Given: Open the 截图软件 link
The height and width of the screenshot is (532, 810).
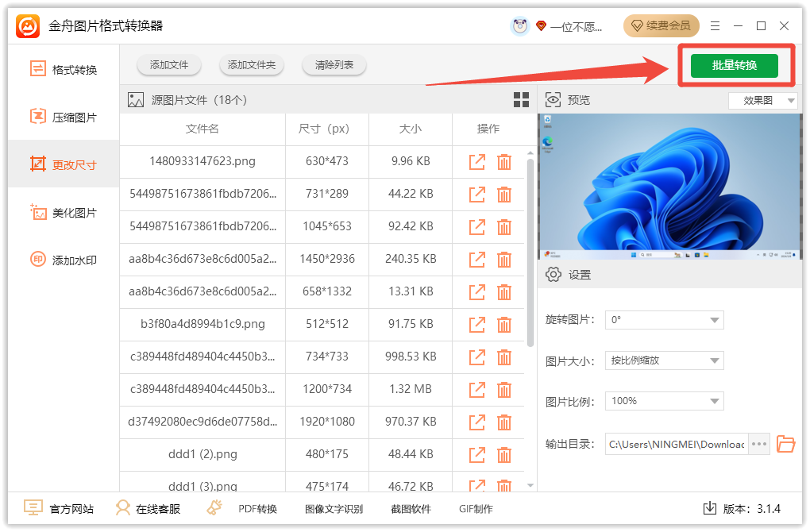Looking at the screenshot, I should click(411, 509).
